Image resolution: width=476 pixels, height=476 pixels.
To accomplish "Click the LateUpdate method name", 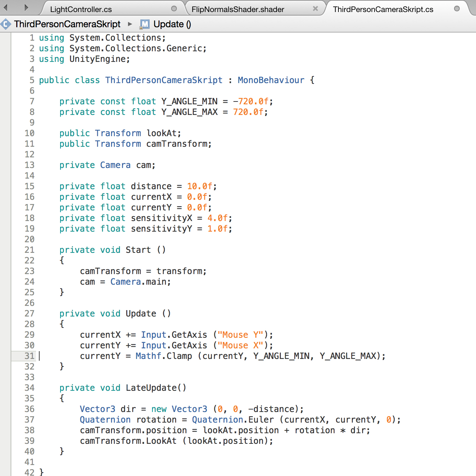I will coord(151,388).
